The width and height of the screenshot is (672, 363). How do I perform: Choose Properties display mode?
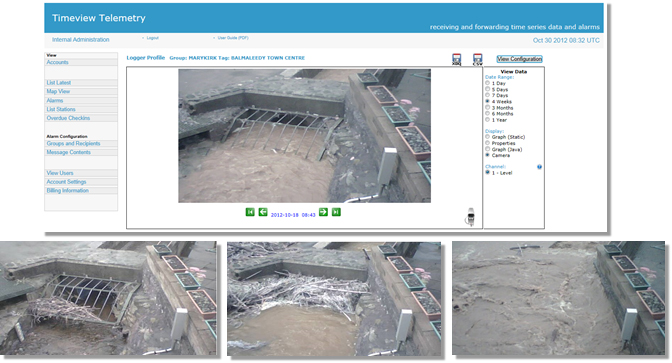click(x=487, y=143)
